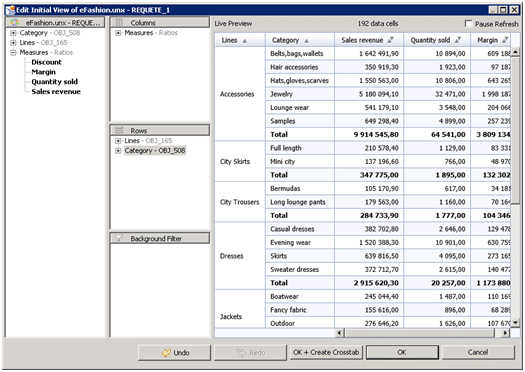Image resolution: width=525 pixels, height=372 pixels.
Task: Click the Outdoor category cell
Action: pyautogui.click(x=300, y=323)
